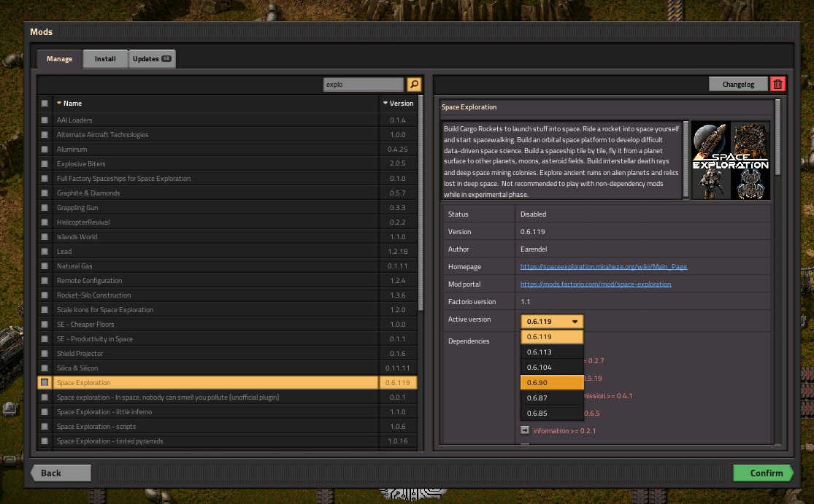
Task: Sort mods by Version column header
Action: click(x=398, y=103)
